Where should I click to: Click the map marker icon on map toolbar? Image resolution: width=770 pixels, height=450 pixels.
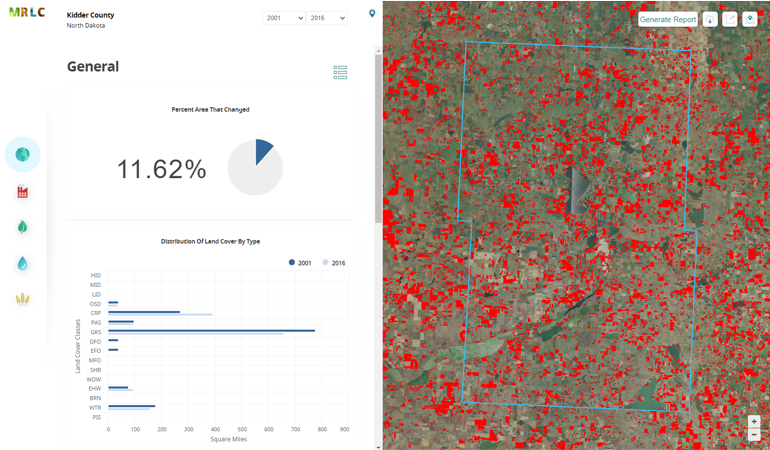click(750, 19)
